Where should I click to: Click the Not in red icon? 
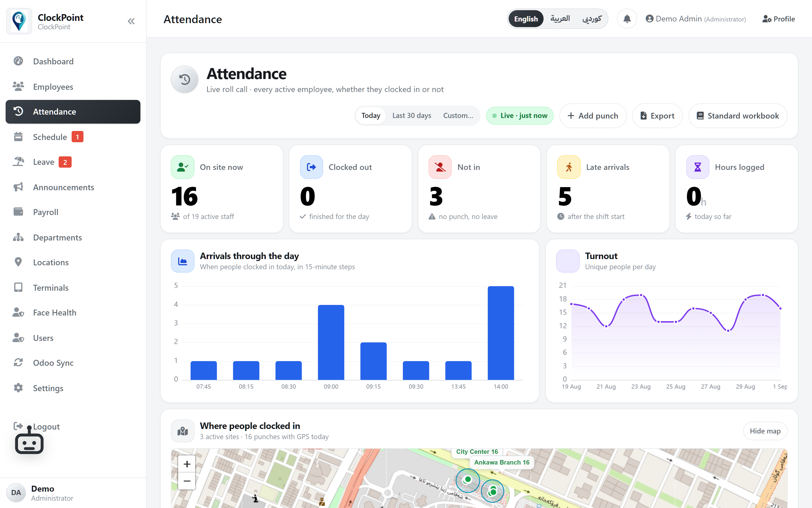click(440, 167)
